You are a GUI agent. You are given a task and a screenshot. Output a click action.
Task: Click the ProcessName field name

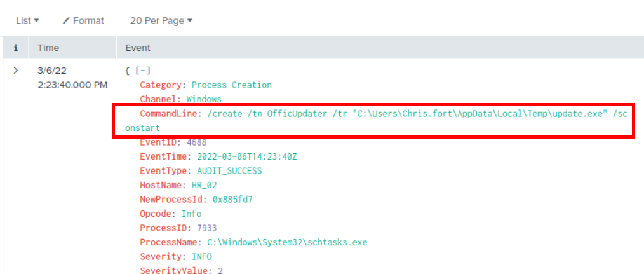[x=170, y=242]
